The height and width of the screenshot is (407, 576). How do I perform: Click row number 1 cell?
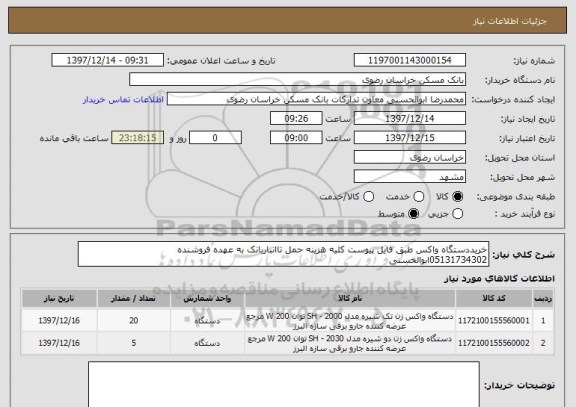(543, 321)
